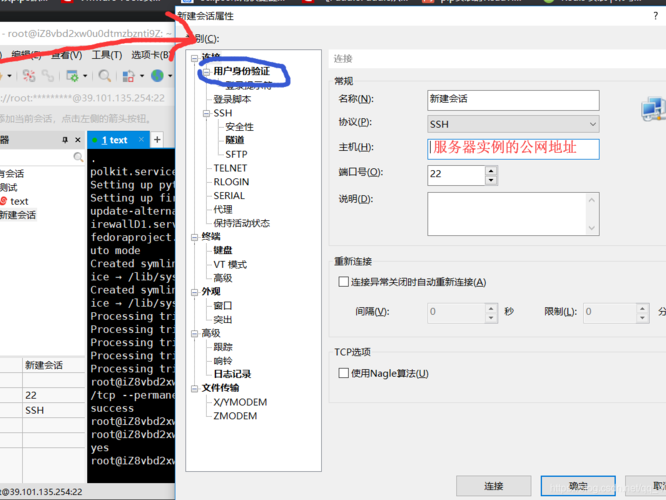Select 保持活动状态 in category tree
The height and width of the screenshot is (500, 666).
coord(241,223)
